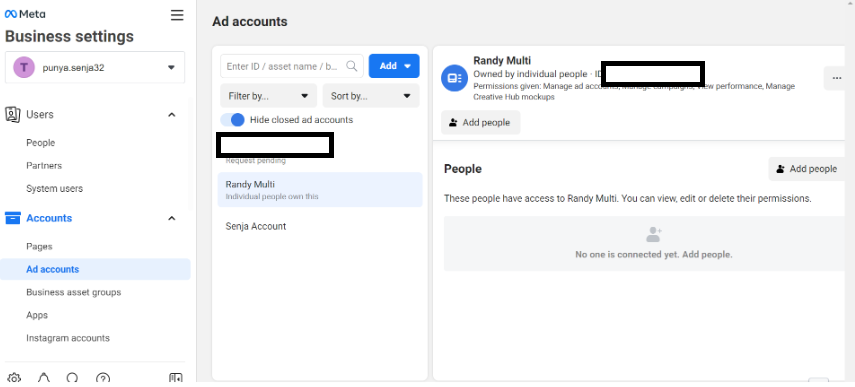Click the blue Randy Multi ad account icon
Viewport: 855px width, 387px height.
(x=454, y=78)
